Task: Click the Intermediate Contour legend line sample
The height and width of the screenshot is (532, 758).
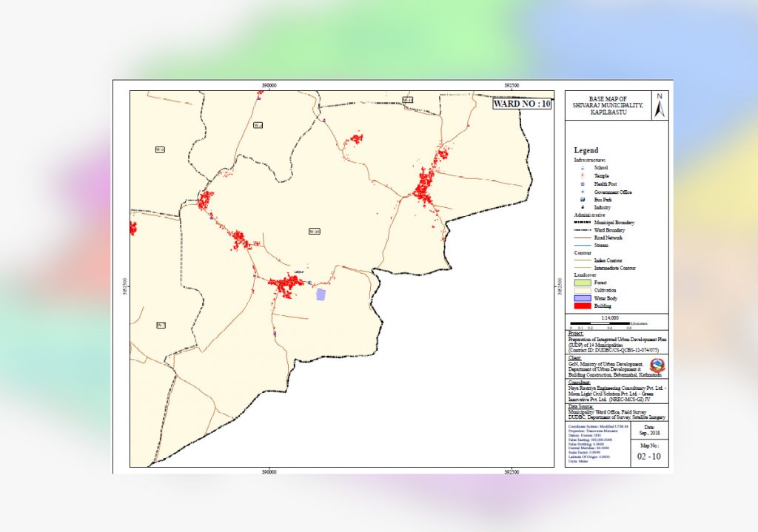Action: point(582,268)
